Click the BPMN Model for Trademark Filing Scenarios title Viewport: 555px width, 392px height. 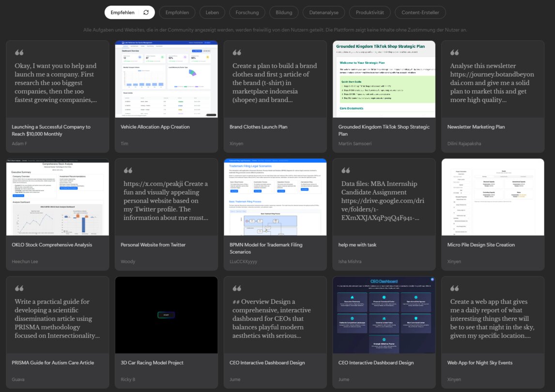click(x=266, y=248)
